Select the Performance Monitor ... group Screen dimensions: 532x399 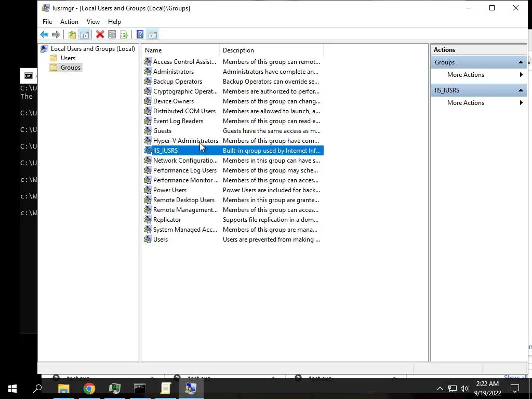(185, 180)
